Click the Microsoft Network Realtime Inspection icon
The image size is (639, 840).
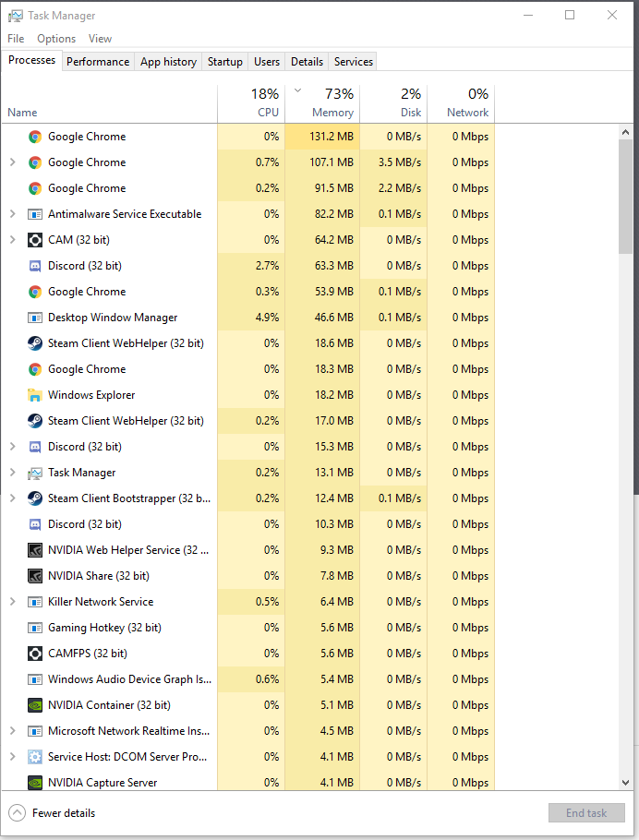click(x=35, y=731)
